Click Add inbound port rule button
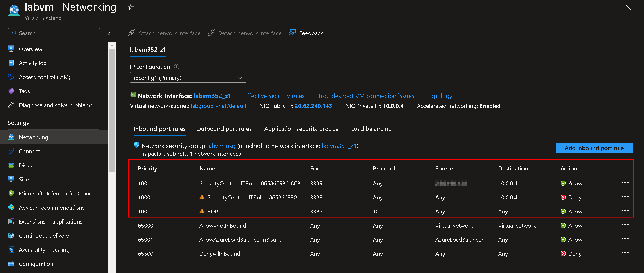Viewport: 644px width, 273px height. (x=594, y=148)
